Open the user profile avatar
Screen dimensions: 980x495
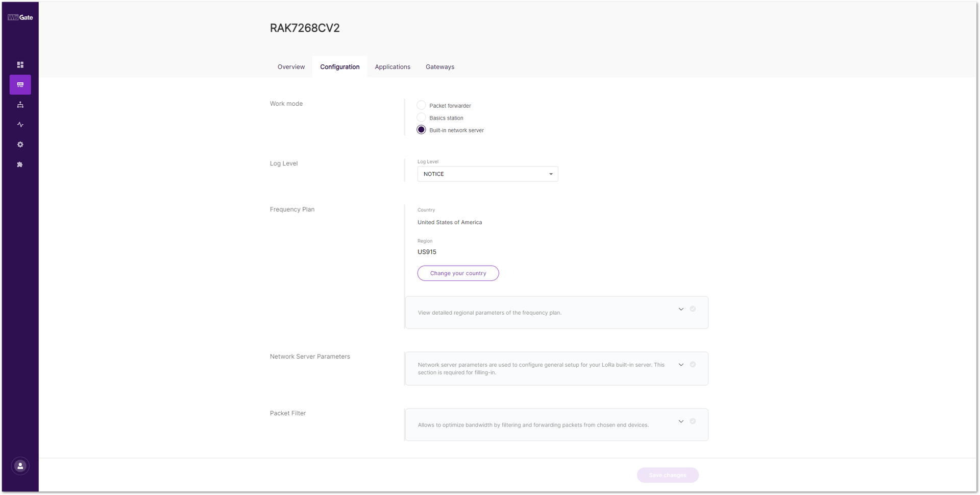click(20, 466)
